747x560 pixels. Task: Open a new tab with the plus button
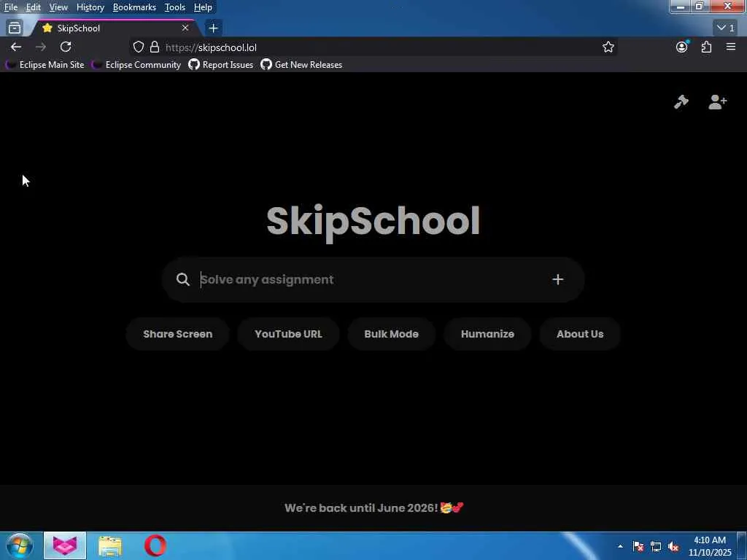point(213,28)
